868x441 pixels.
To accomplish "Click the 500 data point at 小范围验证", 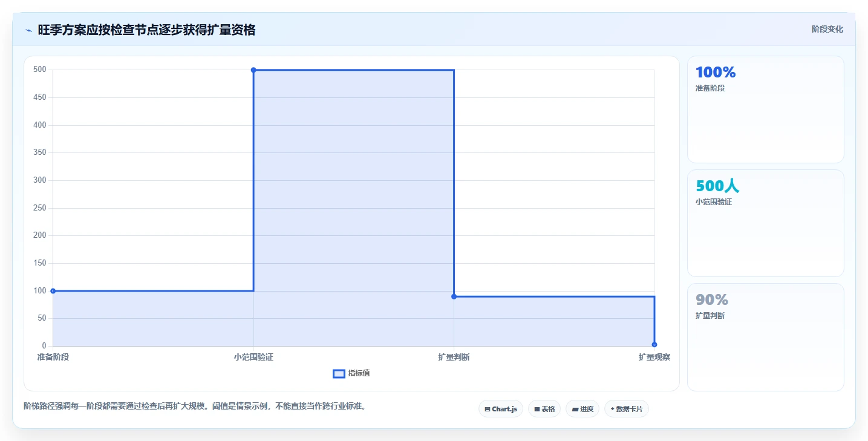I will [253, 70].
